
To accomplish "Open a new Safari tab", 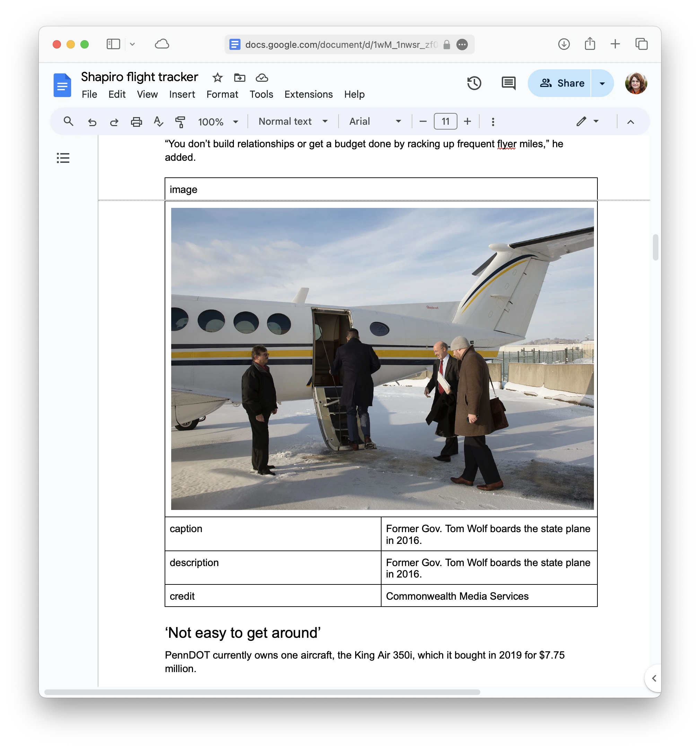I will pyautogui.click(x=615, y=44).
